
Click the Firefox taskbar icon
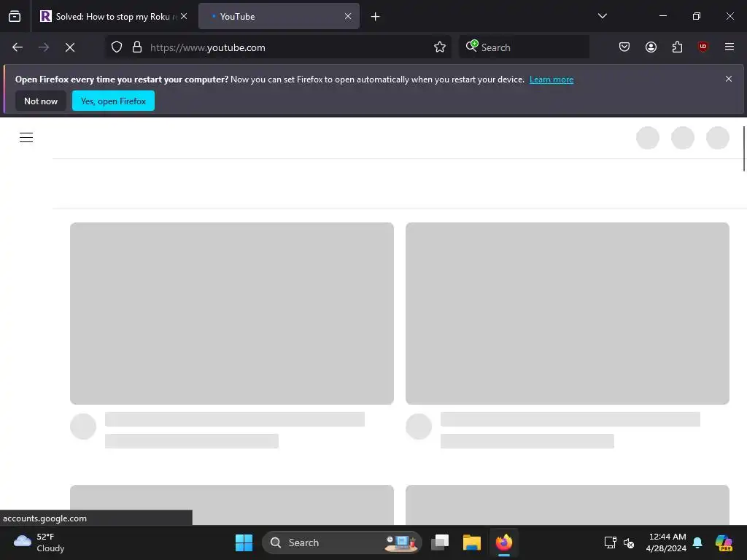point(503,542)
